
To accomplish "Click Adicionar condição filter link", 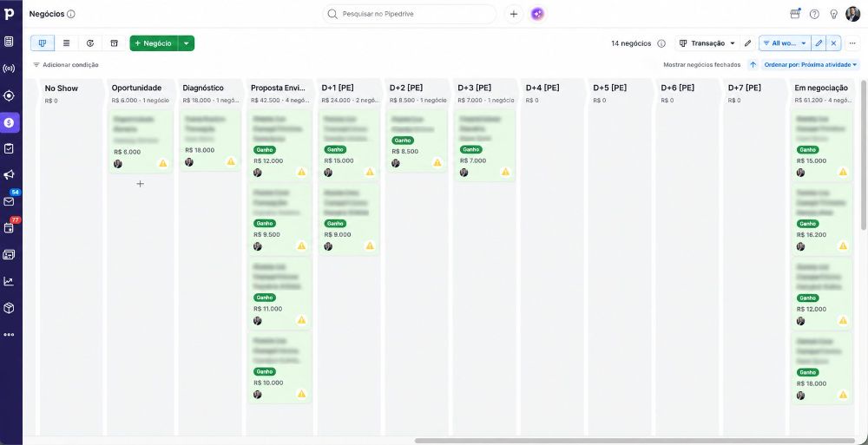I will tap(66, 65).
